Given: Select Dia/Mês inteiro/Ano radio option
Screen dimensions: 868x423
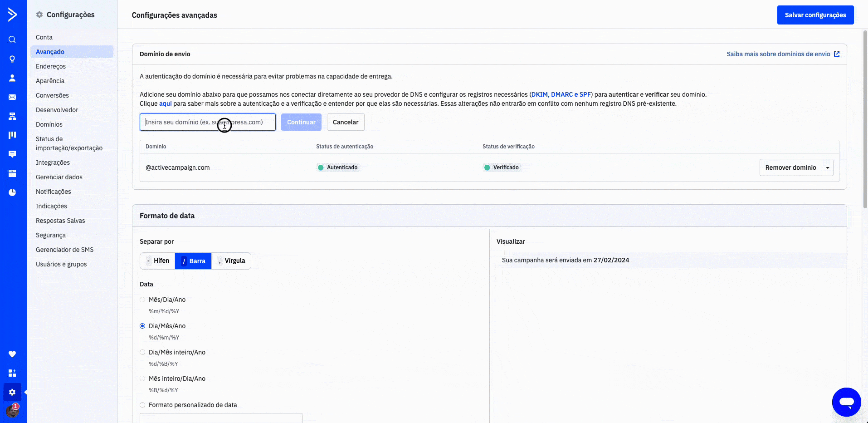Looking at the screenshot, I should [142, 352].
